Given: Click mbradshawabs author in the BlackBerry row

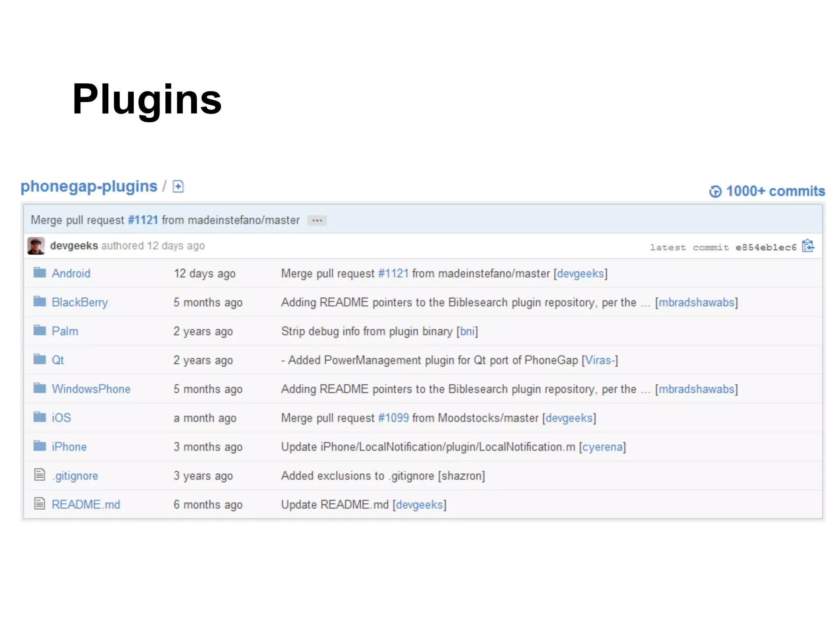Looking at the screenshot, I should [x=696, y=302].
